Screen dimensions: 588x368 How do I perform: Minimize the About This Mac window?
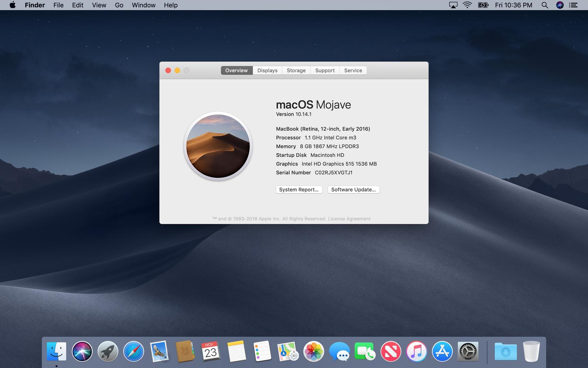pyautogui.click(x=177, y=71)
